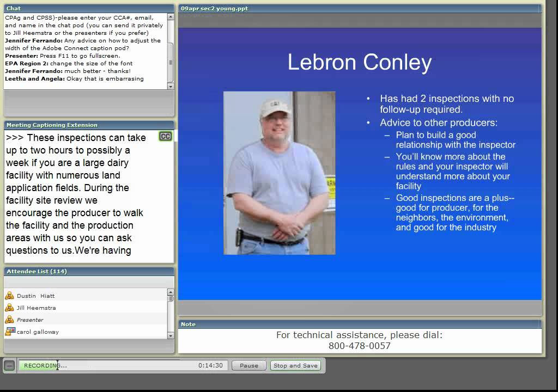
Task: Toggle the CC closed captioning icon
Action: [166, 137]
